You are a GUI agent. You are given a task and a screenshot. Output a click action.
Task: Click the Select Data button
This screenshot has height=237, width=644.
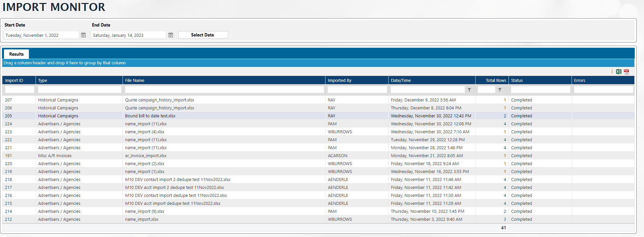[x=203, y=35]
